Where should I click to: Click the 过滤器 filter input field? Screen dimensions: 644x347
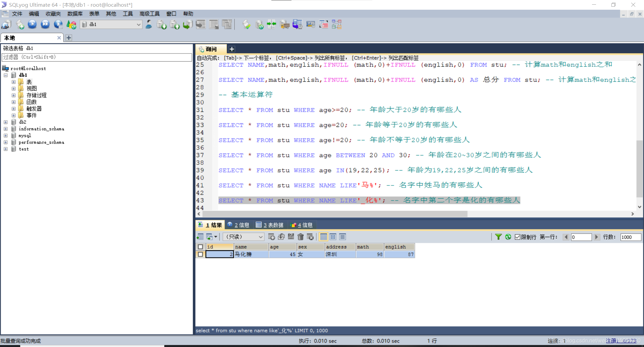[x=97, y=57]
